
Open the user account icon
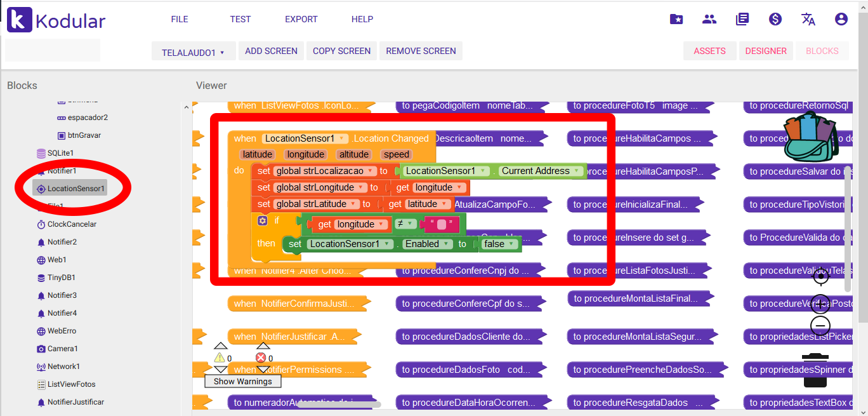(x=841, y=19)
